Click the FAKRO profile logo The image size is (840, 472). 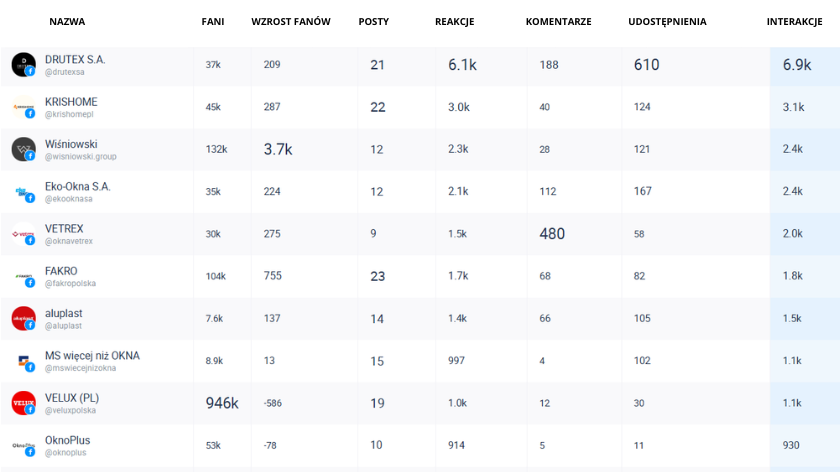point(23,276)
